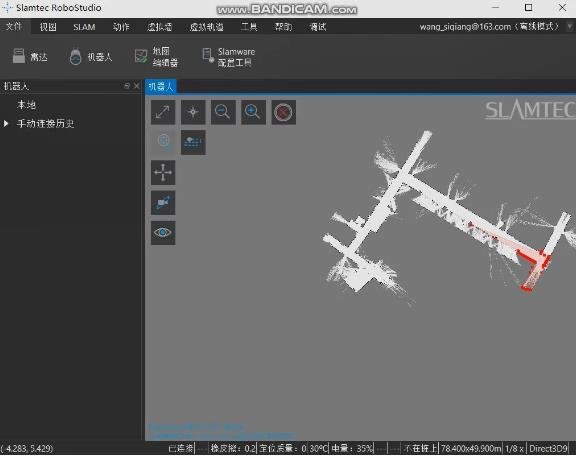Click the zoom out magnifier tool
The image size is (576, 456).
coord(223,112)
